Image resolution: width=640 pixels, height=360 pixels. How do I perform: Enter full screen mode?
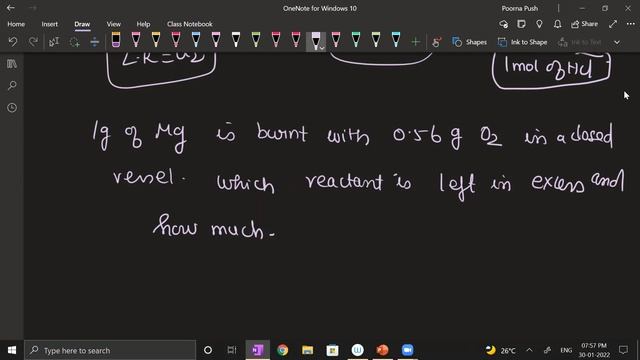[613, 24]
